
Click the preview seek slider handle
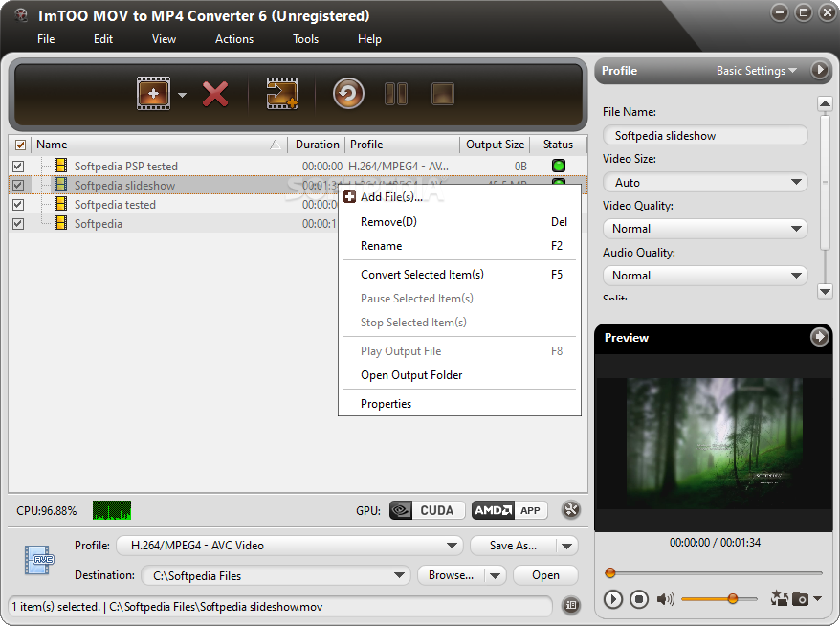point(609,573)
